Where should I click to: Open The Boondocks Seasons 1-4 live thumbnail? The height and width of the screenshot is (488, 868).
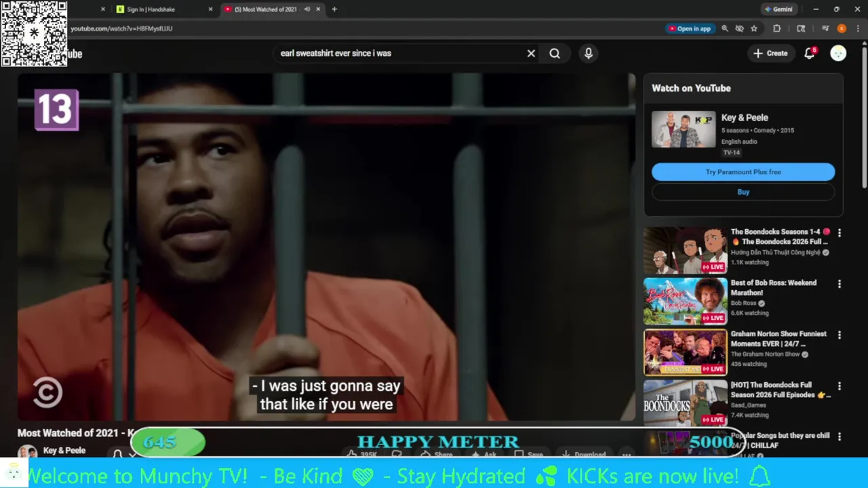pyautogui.click(x=685, y=250)
